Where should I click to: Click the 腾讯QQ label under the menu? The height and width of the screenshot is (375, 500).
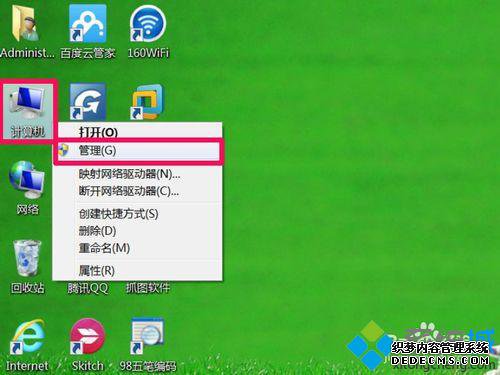88,288
